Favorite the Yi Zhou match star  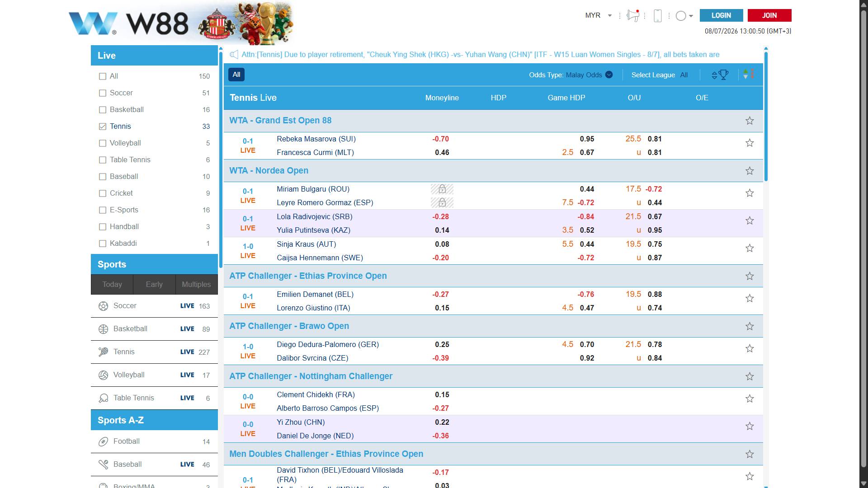750,426
